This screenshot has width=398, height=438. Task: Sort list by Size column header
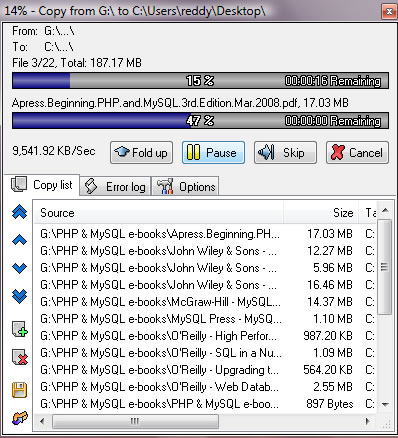click(x=321, y=213)
